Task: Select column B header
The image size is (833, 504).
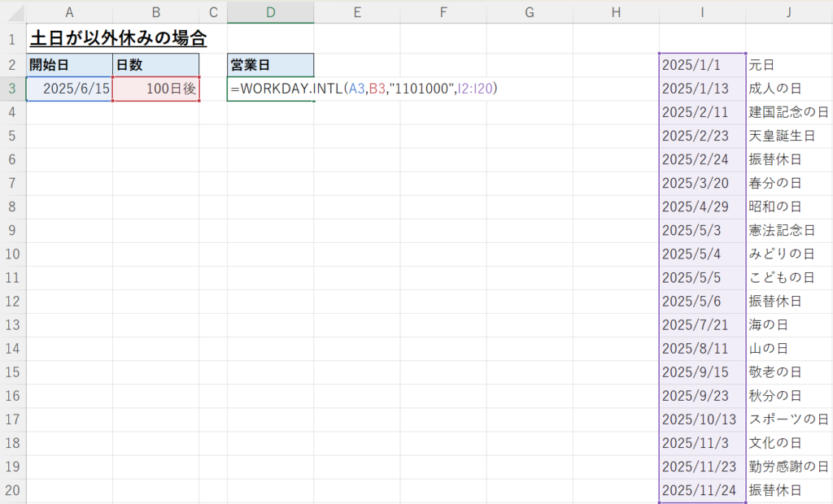Action: (x=155, y=12)
